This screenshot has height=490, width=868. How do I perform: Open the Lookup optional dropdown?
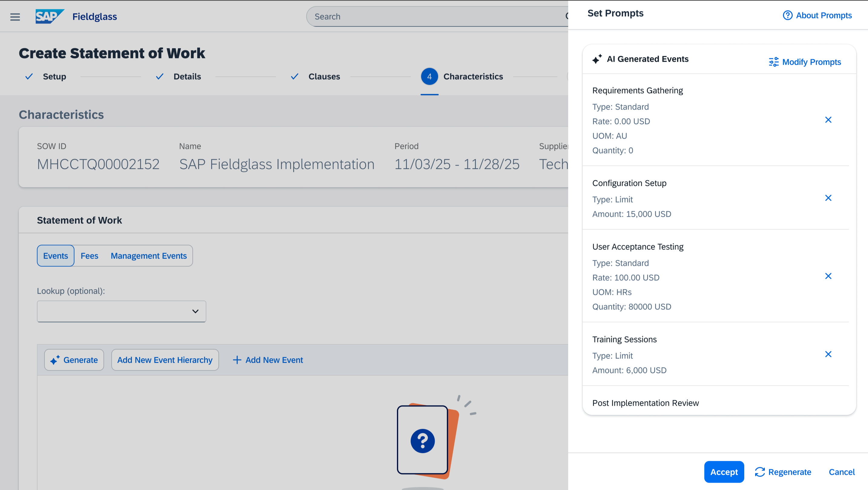(x=121, y=311)
